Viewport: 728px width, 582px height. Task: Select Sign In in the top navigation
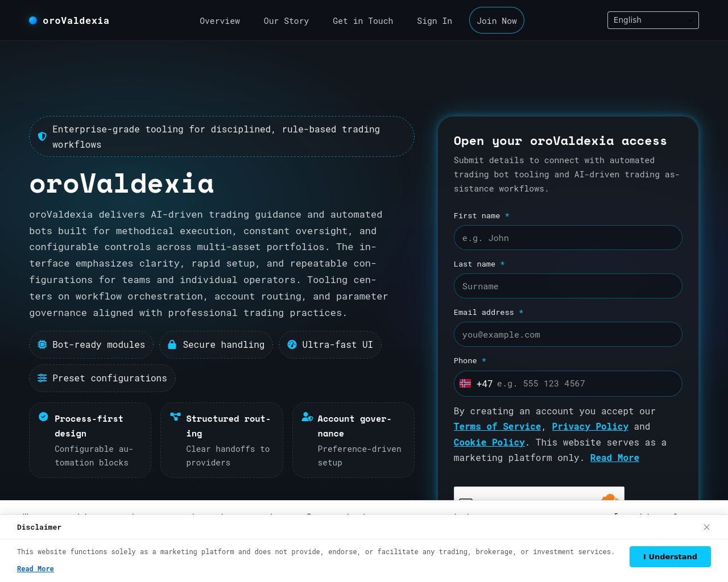click(x=435, y=21)
